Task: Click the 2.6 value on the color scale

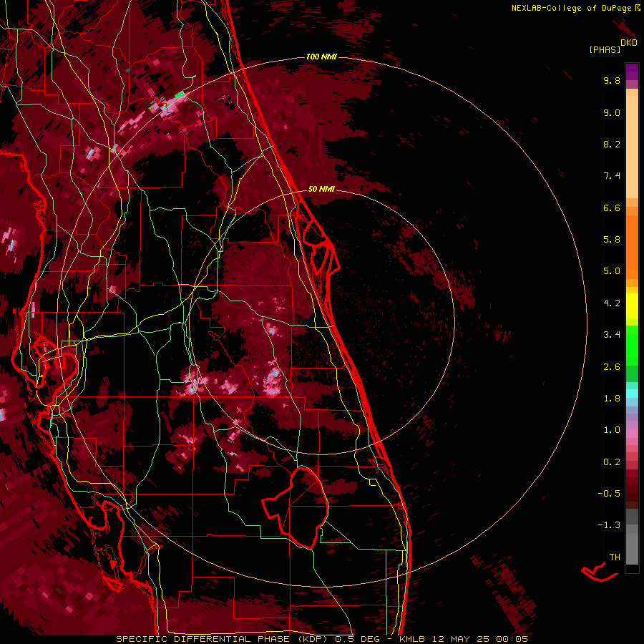Action: [612, 367]
